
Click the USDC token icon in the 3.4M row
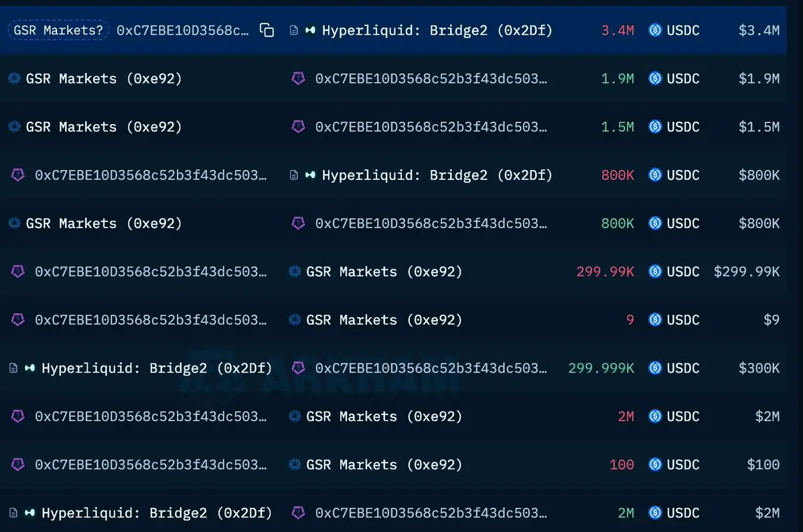click(x=655, y=30)
